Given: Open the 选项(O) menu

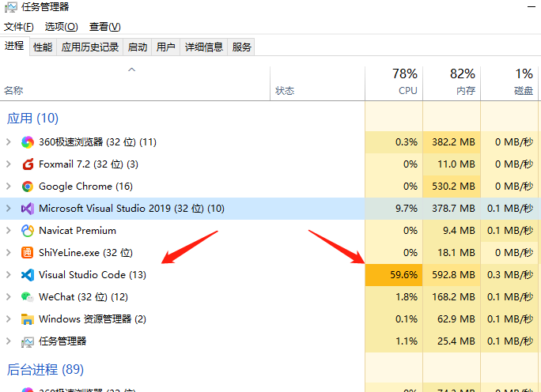Looking at the screenshot, I should tap(62, 27).
